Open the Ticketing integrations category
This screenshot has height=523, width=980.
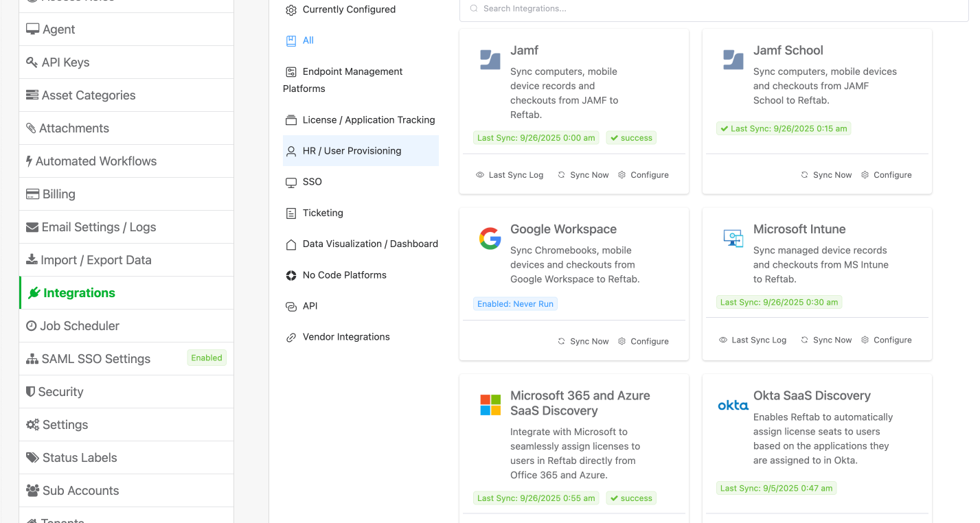[x=321, y=213]
